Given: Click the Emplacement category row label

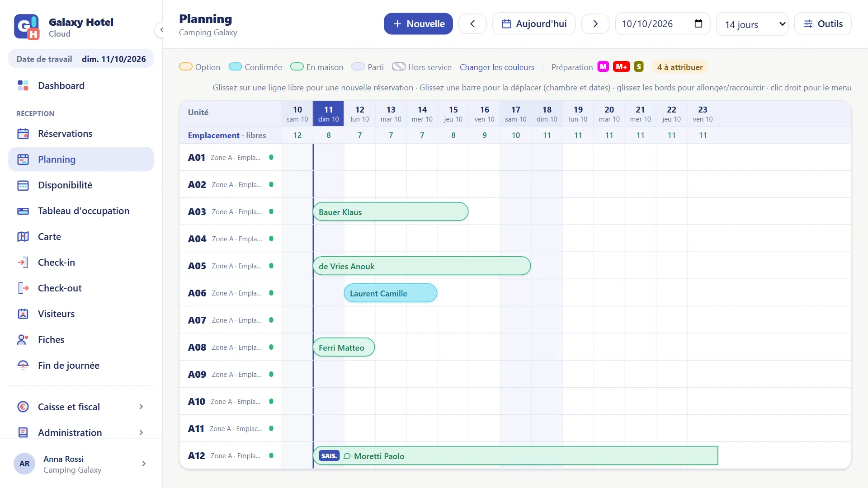Looking at the screenshot, I should point(227,136).
